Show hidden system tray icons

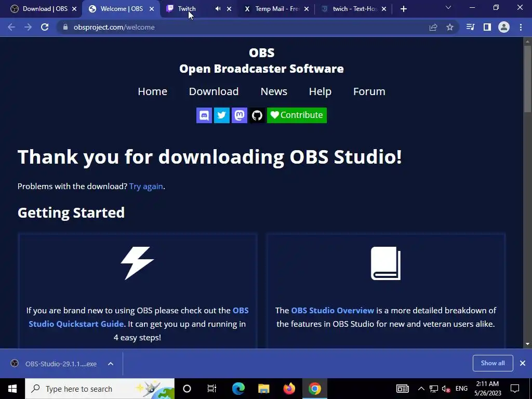[421, 389]
